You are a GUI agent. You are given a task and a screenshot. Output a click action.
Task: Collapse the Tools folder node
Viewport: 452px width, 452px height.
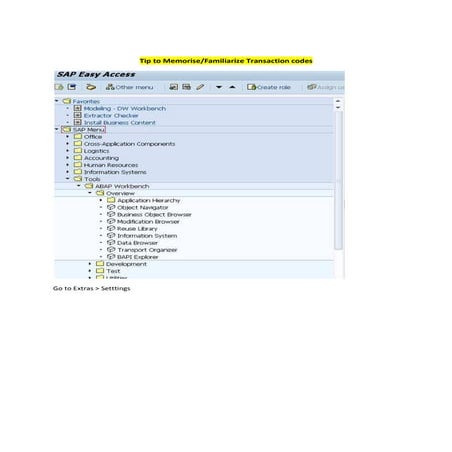point(68,179)
